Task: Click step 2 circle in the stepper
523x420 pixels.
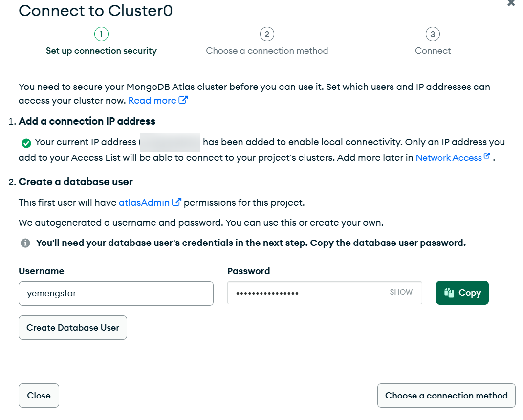Action: (x=267, y=34)
